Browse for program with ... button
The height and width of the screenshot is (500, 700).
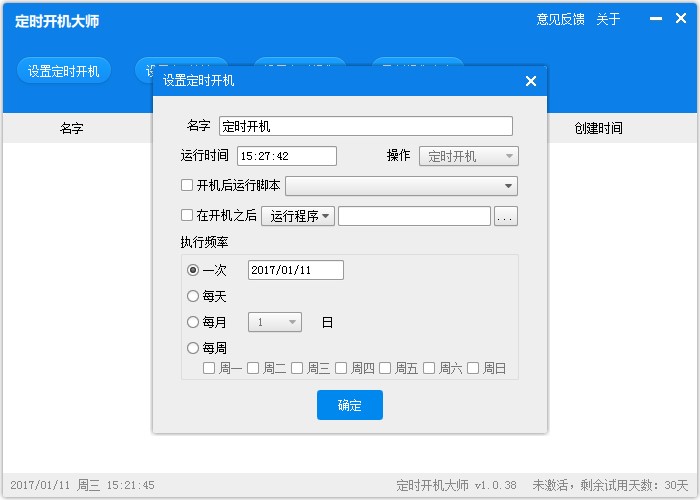point(506,216)
